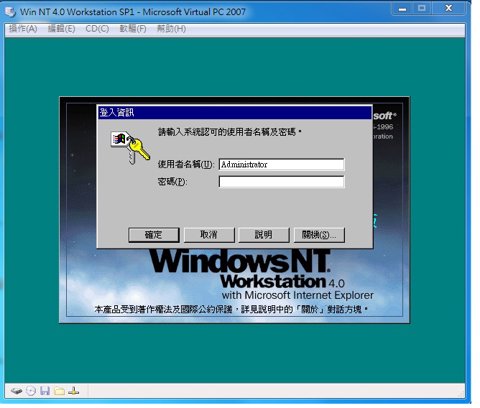Screen dimensions: 480x408
Task: Click the keys icon in login dialog
Action: coord(130,147)
